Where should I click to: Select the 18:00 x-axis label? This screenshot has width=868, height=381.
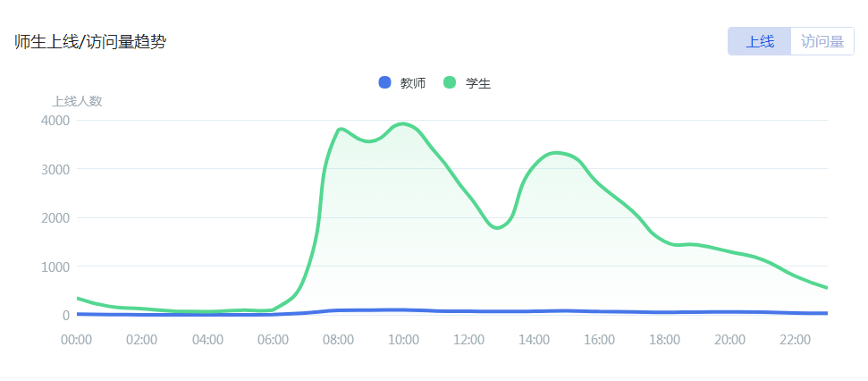point(665,340)
